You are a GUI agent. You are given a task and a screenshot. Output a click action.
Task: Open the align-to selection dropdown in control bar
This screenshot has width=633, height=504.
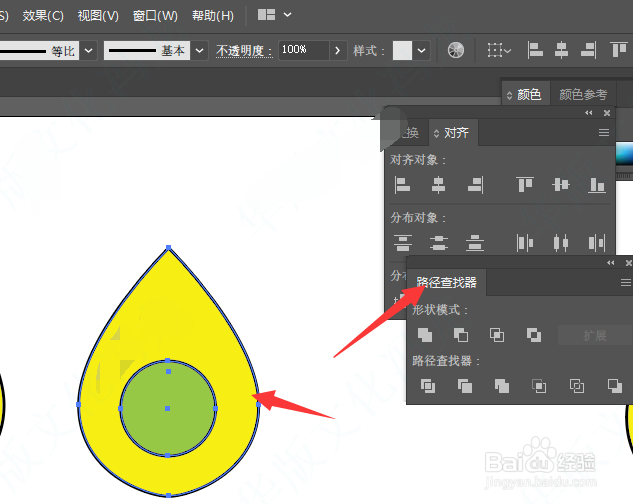coord(499,50)
